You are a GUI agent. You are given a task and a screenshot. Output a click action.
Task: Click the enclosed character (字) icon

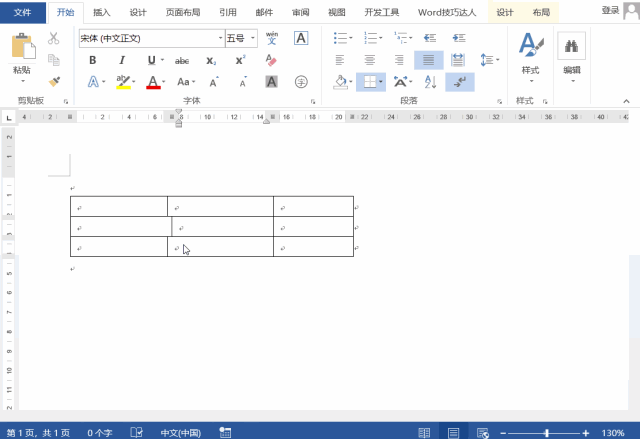point(301,82)
